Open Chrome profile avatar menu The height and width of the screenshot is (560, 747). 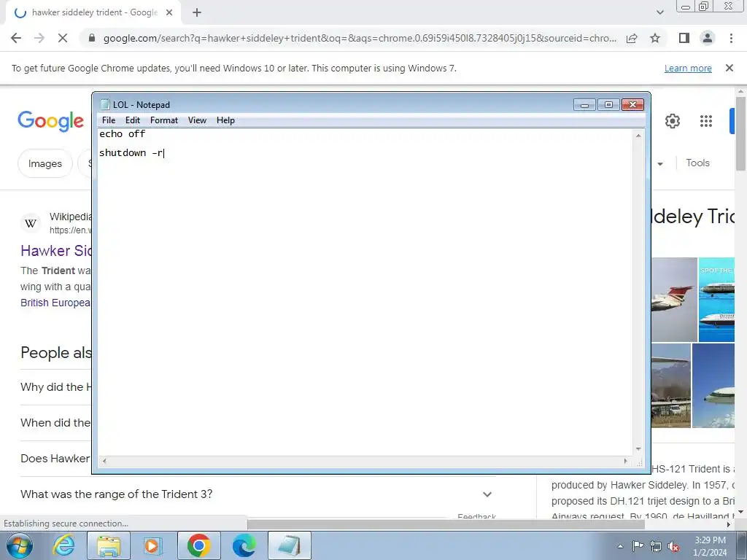click(708, 38)
